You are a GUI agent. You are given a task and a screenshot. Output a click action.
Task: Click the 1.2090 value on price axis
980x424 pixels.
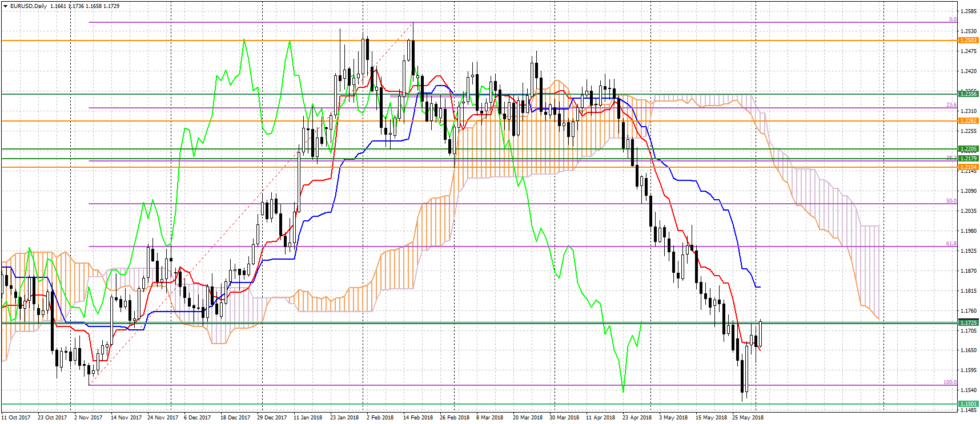tap(968, 191)
